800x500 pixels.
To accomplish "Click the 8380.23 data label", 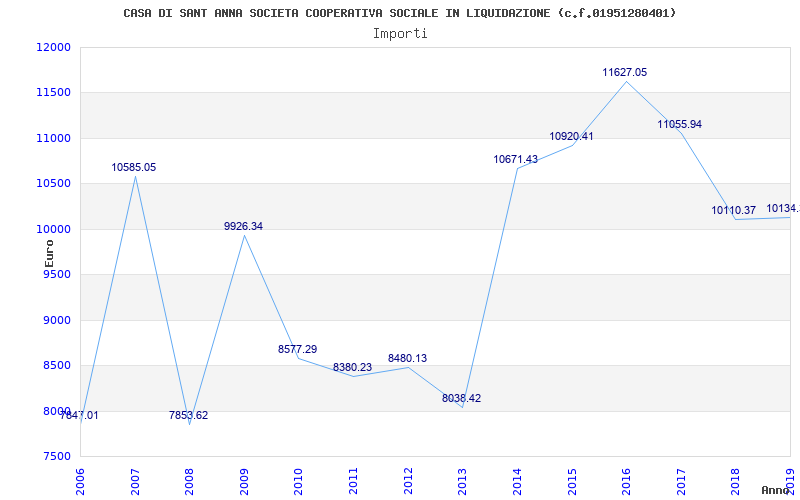I will coord(353,367).
